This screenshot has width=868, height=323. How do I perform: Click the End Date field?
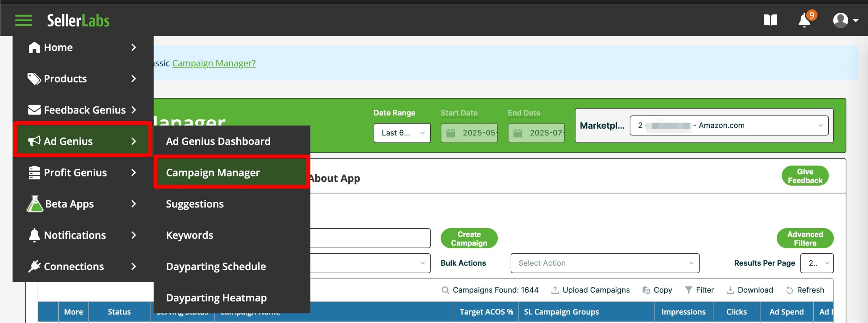tap(536, 133)
